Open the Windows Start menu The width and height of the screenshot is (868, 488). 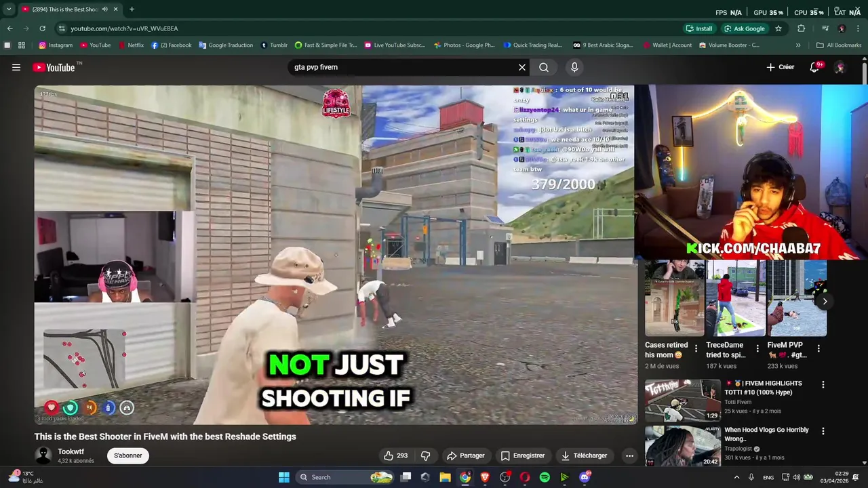click(284, 477)
